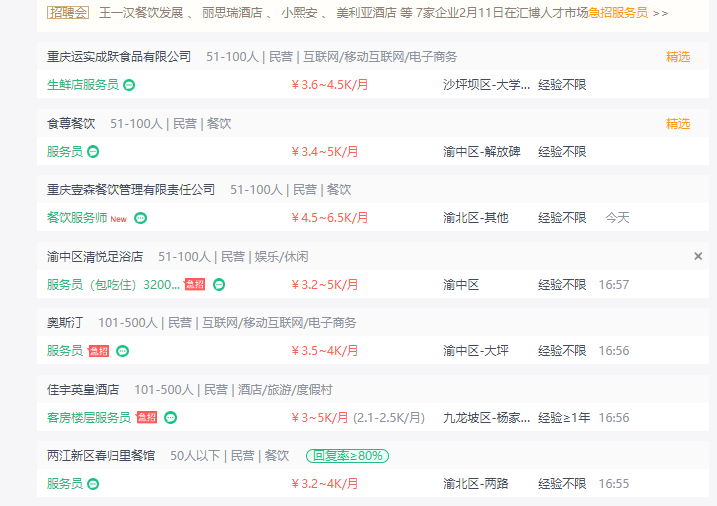Image resolution: width=717 pixels, height=506 pixels.
Task: Click 急招 badge beside 奥斯汀 服务员
Action: click(x=99, y=351)
